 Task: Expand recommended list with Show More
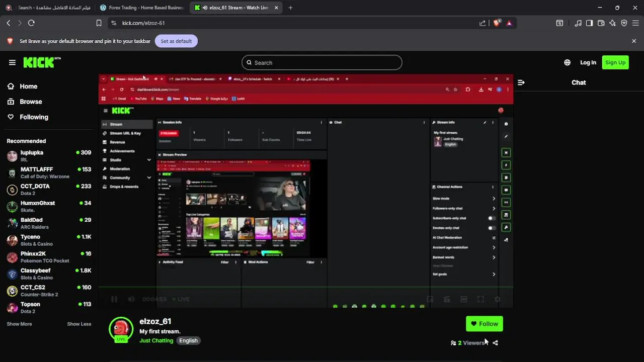click(19, 324)
